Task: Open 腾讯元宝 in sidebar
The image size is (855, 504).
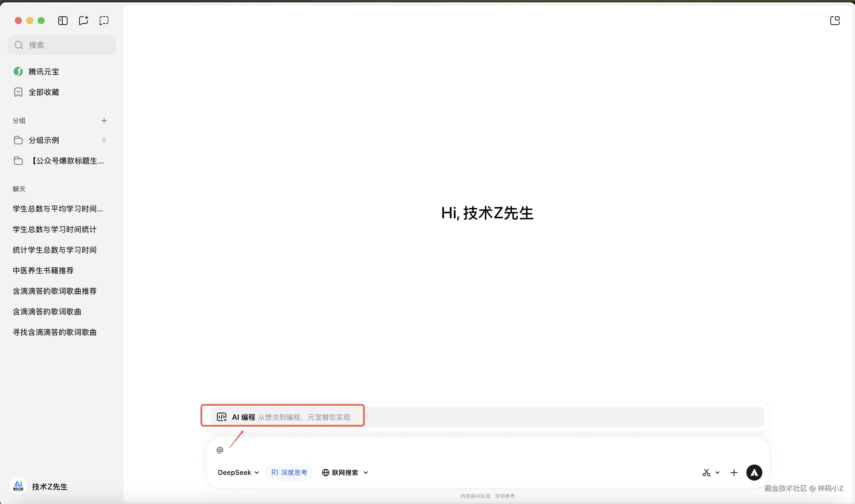Action: [43, 72]
